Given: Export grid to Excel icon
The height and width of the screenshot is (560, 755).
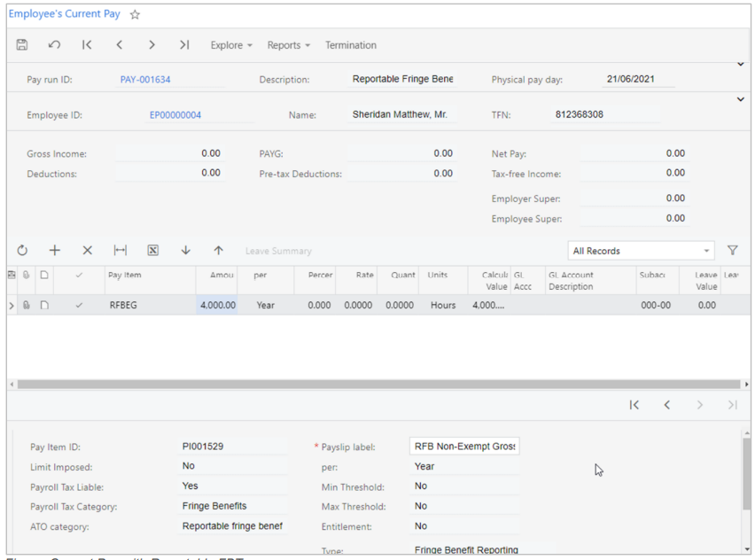Looking at the screenshot, I should (152, 251).
